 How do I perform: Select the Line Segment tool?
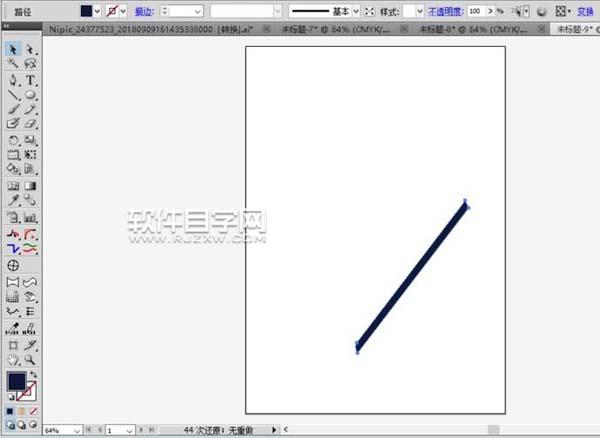click(x=13, y=95)
